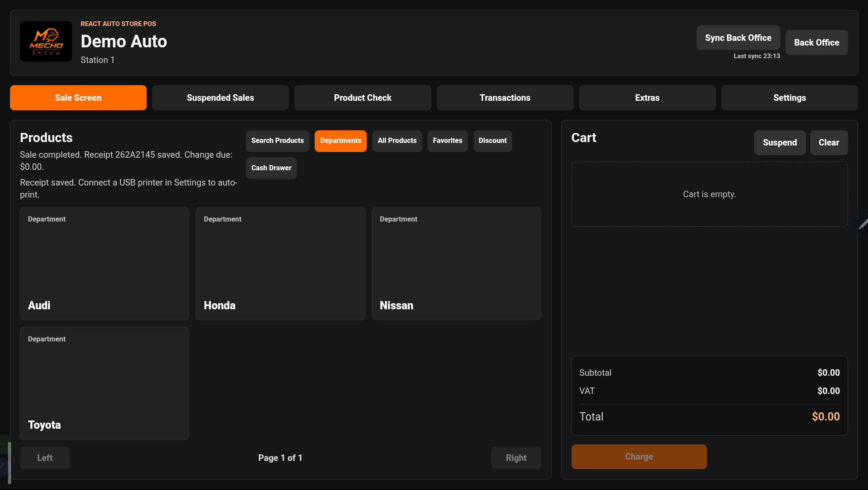Viewport: 868px width, 490px height.
Task: Switch to Suspended Sales tab
Action: 220,98
